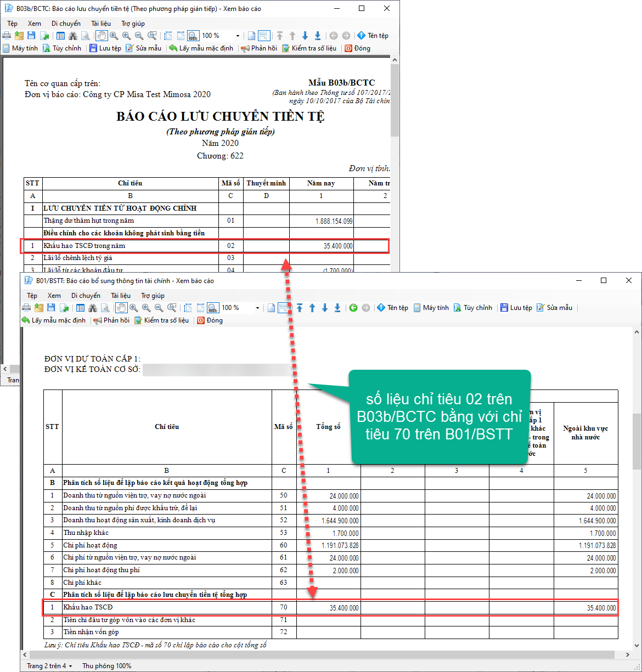This screenshot has height=672, width=642.
Task: Toggle continuous page view in B03b/BCTC toolbar
Action: 264,36
